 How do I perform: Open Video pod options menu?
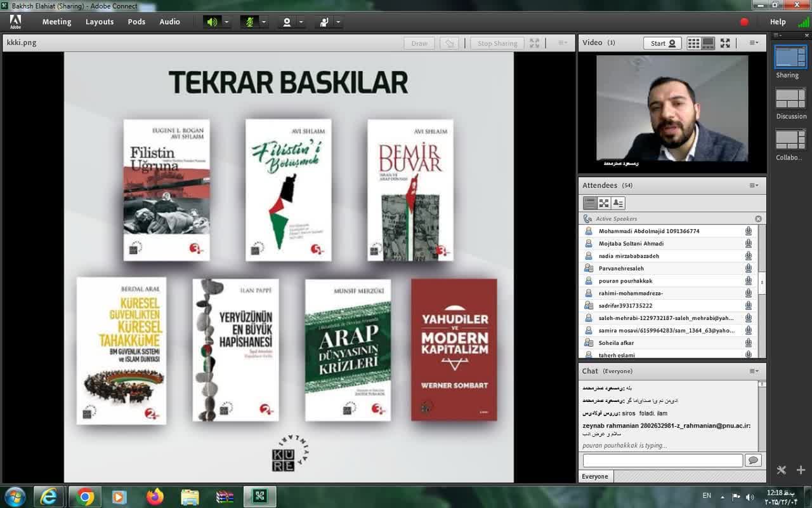tap(754, 43)
